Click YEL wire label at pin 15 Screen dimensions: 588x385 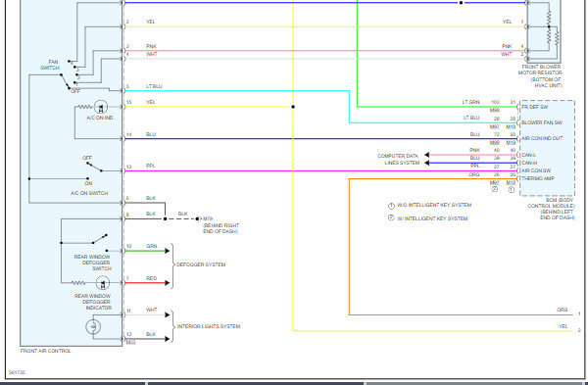point(150,102)
